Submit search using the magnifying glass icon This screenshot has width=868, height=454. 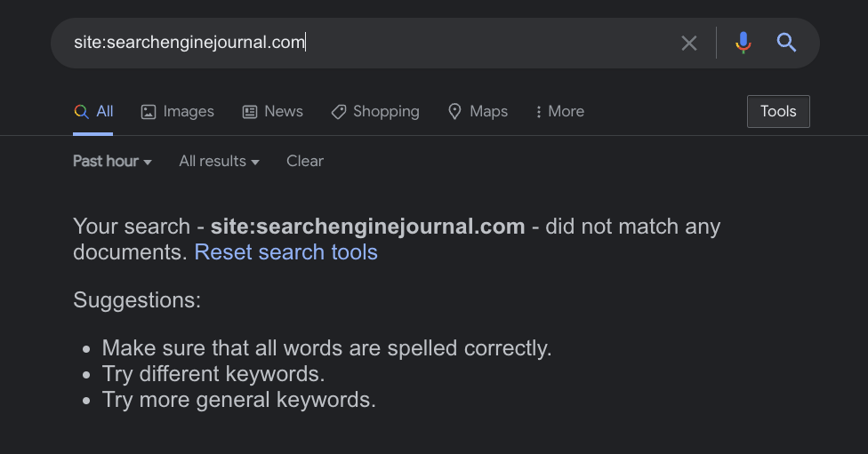(786, 43)
